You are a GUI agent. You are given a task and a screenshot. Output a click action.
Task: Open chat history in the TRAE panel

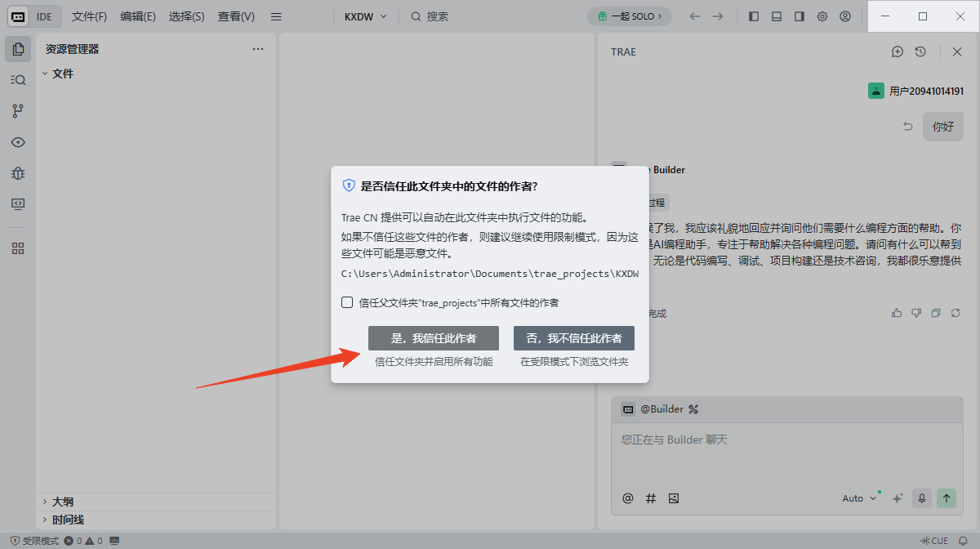[x=920, y=51]
